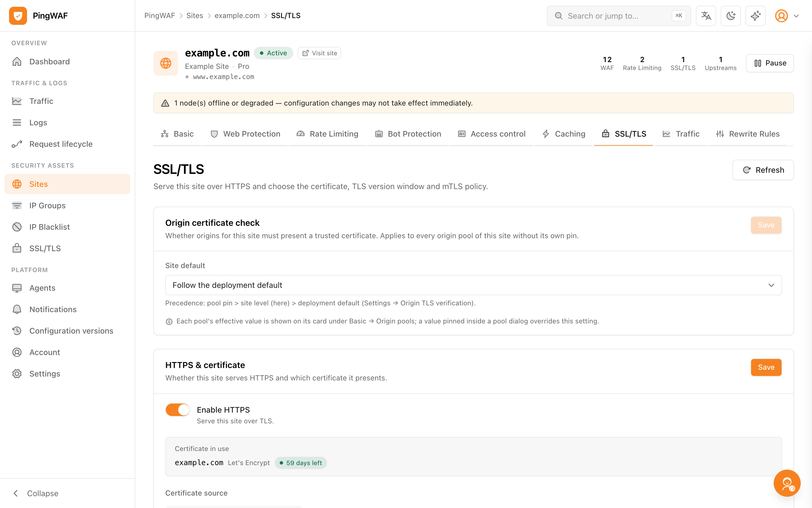The width and height of the screenshot is (812, 508).
Task: Open Logs in the sidebar
Action: coord(67,123)
